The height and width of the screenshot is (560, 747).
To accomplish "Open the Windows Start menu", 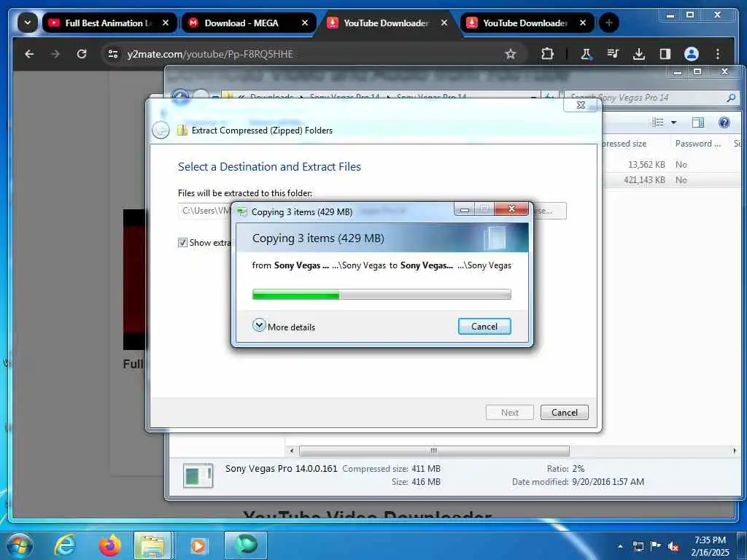I will point(20,545).
